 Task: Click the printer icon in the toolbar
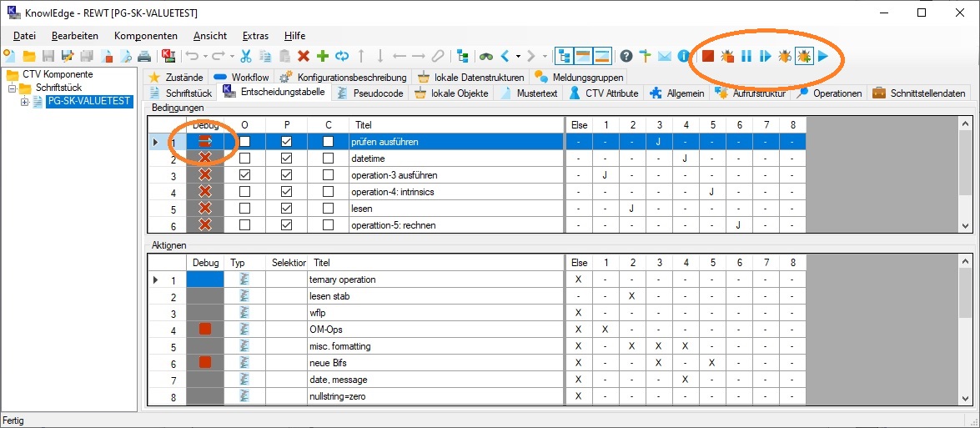tap(144, 56)
